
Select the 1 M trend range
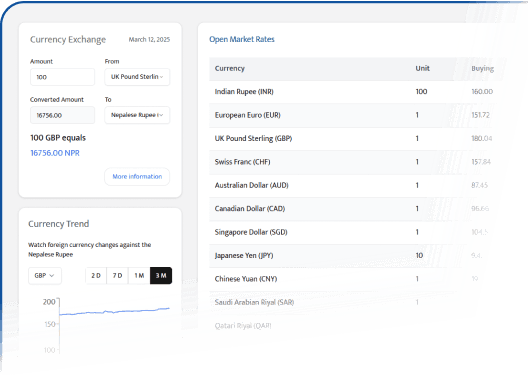[139, 276]
